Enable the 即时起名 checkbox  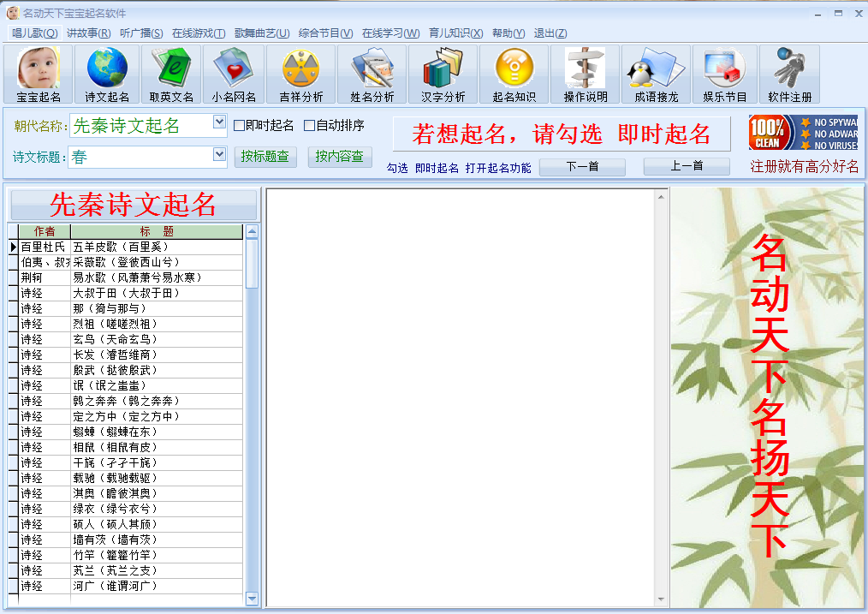click(x=239, y=126)
